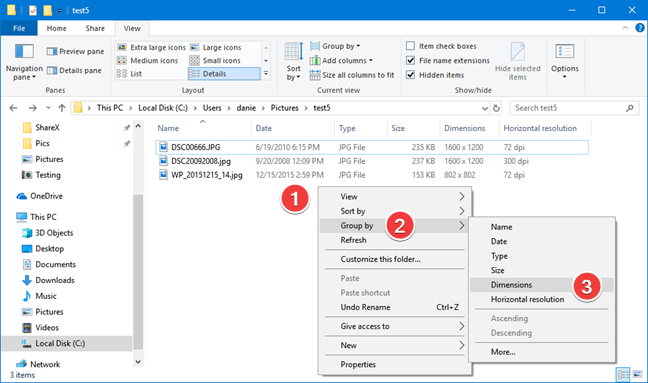648x383 pixels.
Task: Switch layout to Large icons
Action: (x=215, y=47)
